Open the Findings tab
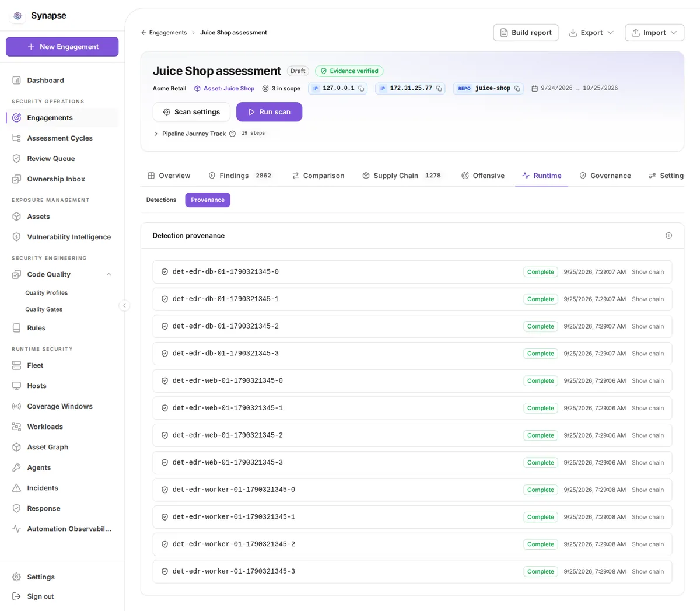The image size is (700, 611). (239, 176)
